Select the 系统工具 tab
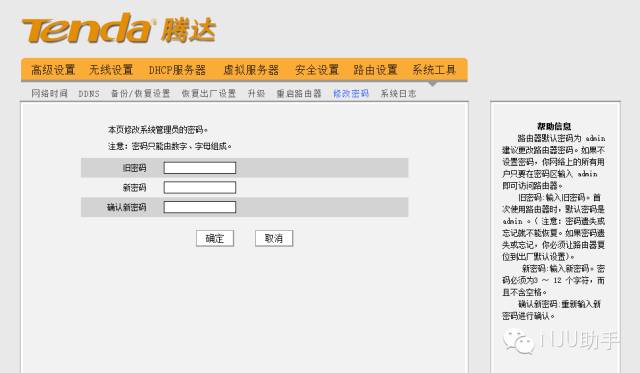 pos(434,70)
